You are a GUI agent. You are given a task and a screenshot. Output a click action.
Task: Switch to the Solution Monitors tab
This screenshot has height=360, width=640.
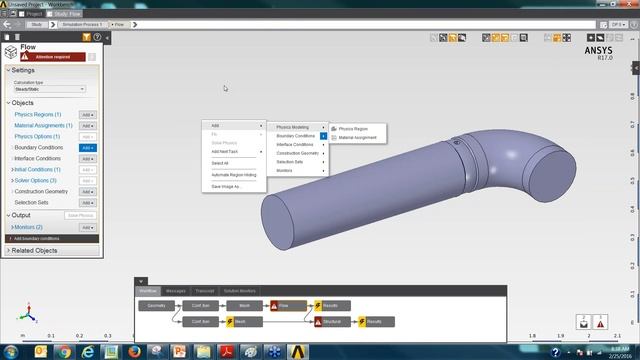[x=240, y=291]
